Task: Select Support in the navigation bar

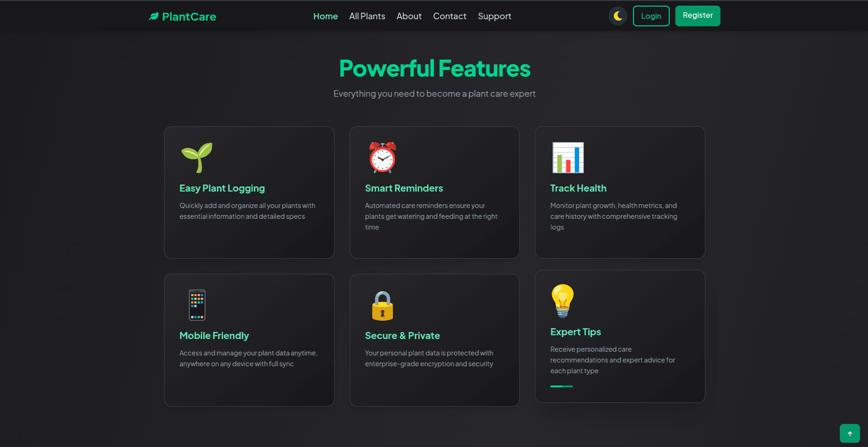Action: [x=494, y=16]
